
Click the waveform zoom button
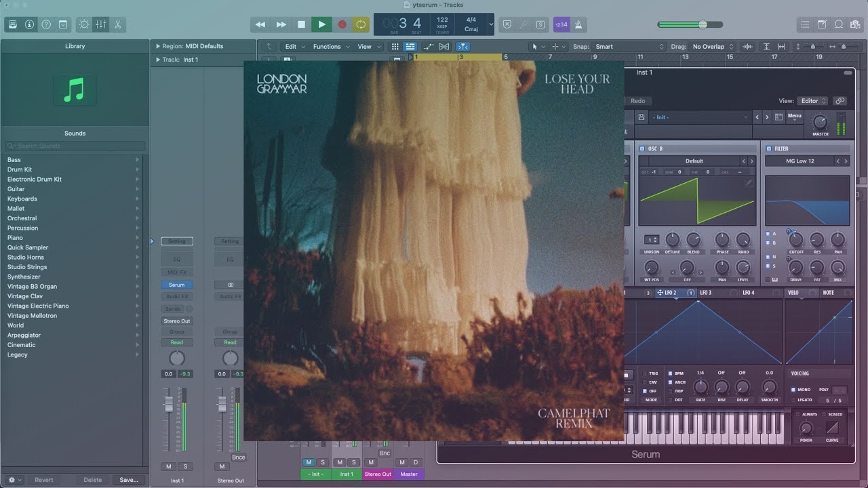(747, 47)
